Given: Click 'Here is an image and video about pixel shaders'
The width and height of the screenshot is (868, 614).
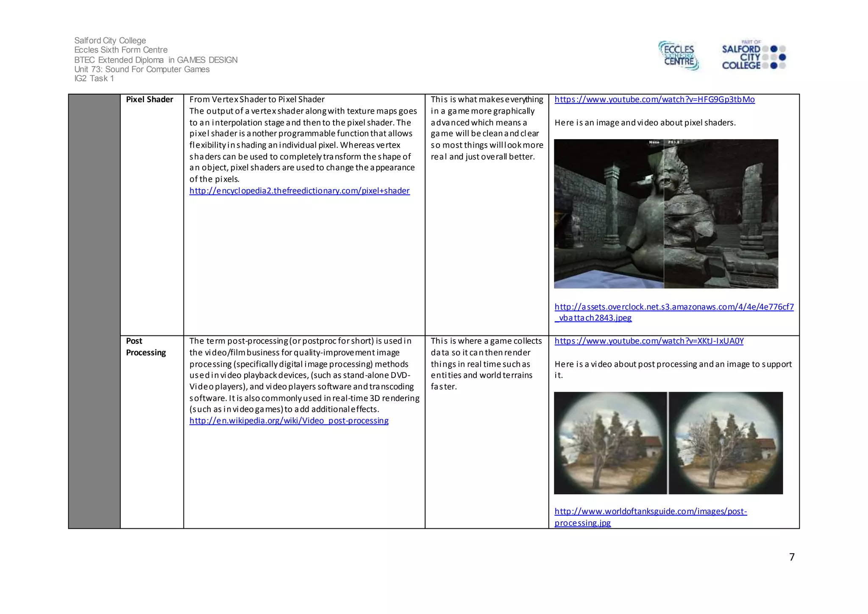Looking at the screenshot, I should [645, 123].
